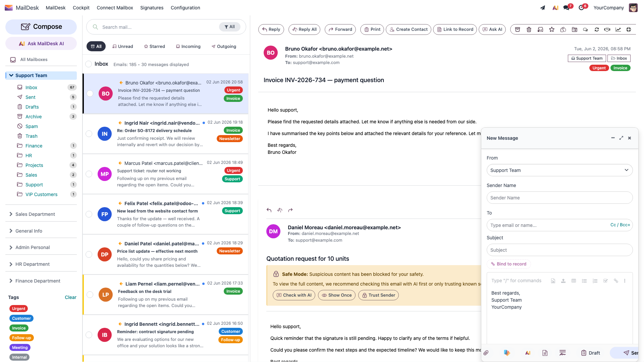The image size is (644, 362).
Task: Click the upload file icon in compose editor
Action: point(563,281)
